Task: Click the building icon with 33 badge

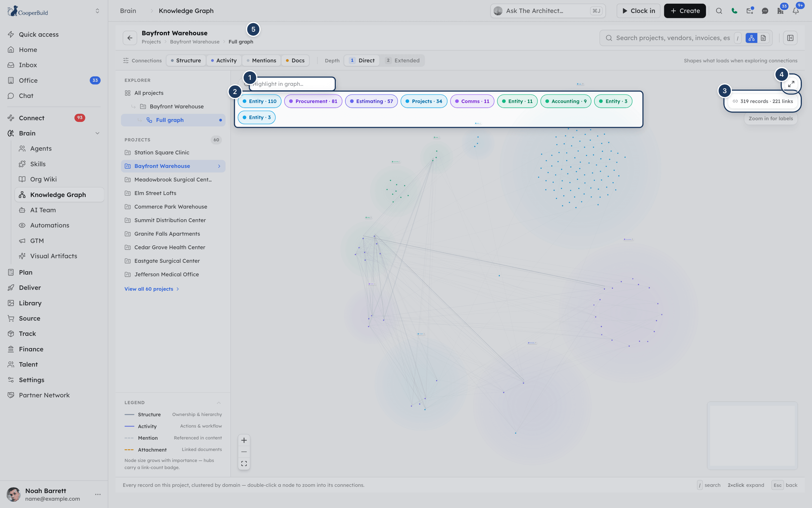Action: click(x=780, y=11)
